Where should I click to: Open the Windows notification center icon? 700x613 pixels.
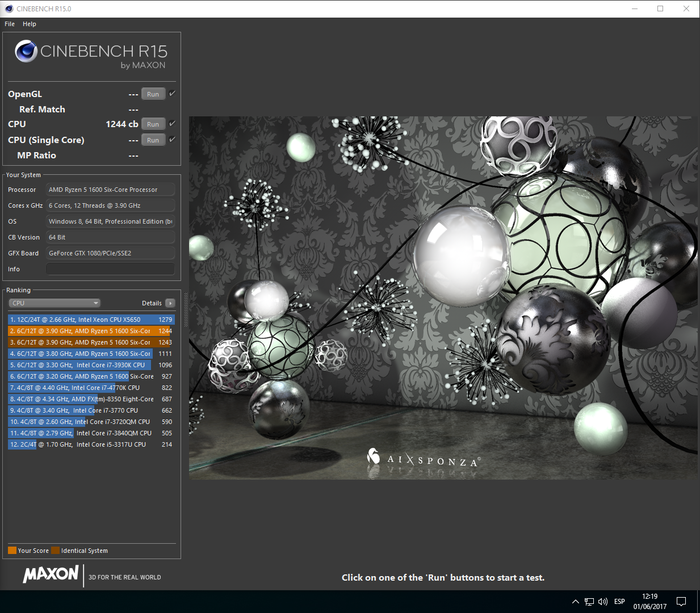[x=681, y=601]
